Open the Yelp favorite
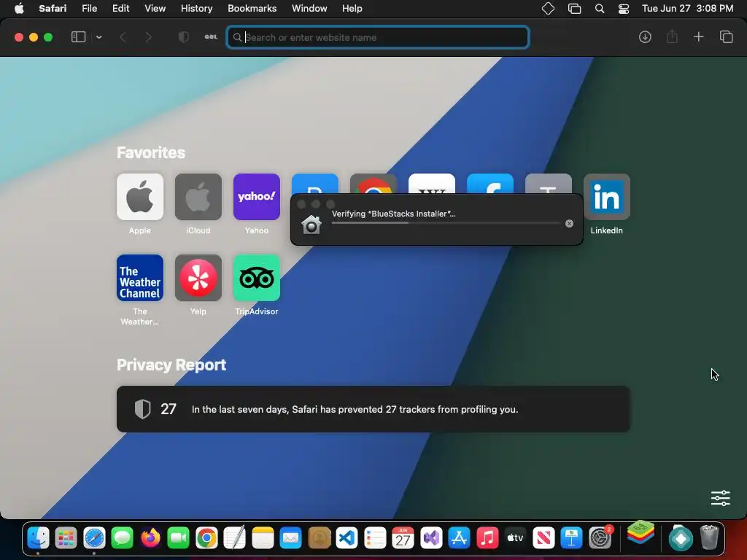 [x=198, y=278]
